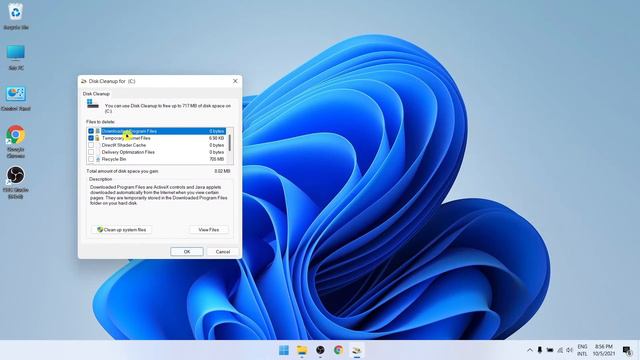Select DirectX Shader Cache row
This screenshot has width=640, height=360.
(157, 145)
